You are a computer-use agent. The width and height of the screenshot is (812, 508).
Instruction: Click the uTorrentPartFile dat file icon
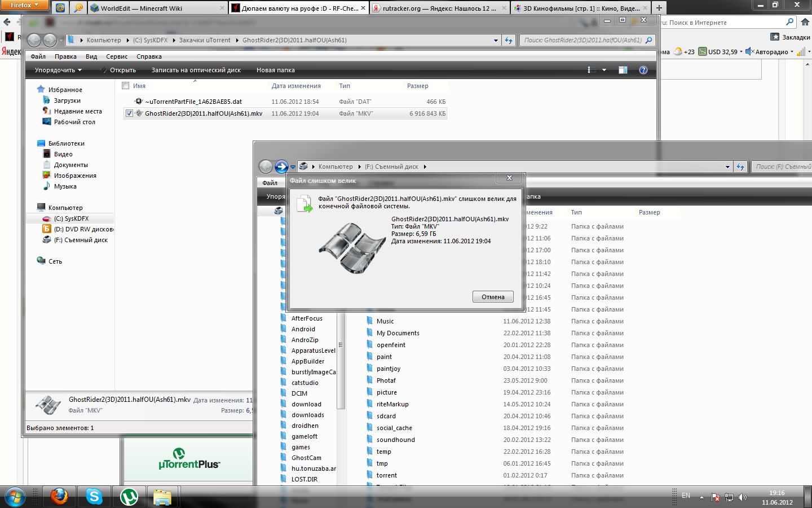click(139, 102)
